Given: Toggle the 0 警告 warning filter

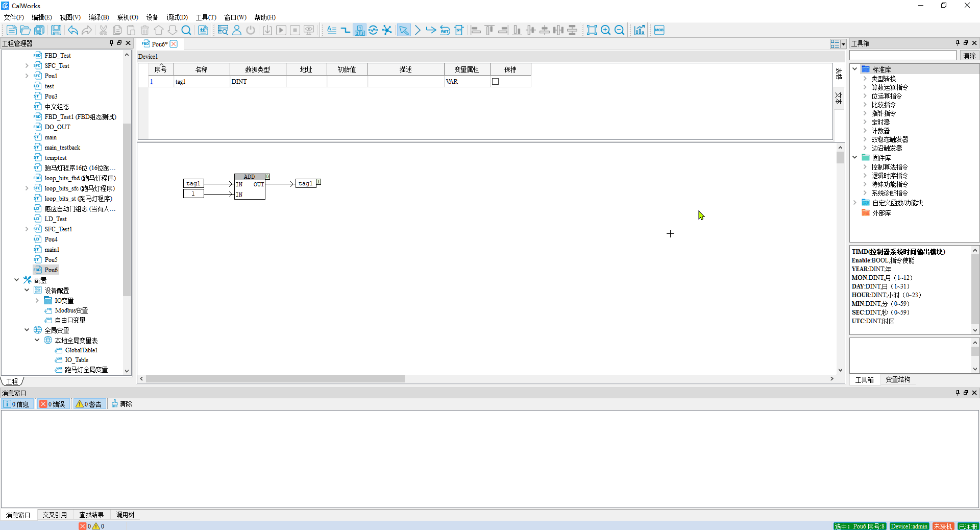Looking at the screenshot, I should point(89,404).
